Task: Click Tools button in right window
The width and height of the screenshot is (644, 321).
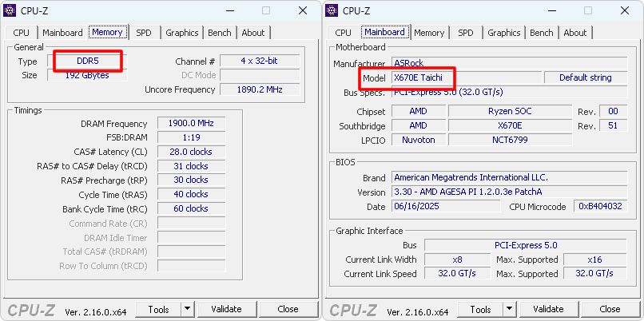Action: coord(480,309)
